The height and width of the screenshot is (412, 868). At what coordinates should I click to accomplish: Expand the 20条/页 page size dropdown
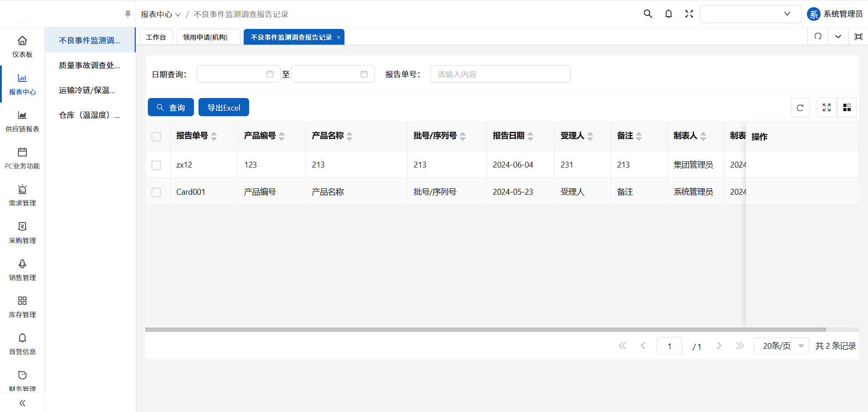[781, 346]
